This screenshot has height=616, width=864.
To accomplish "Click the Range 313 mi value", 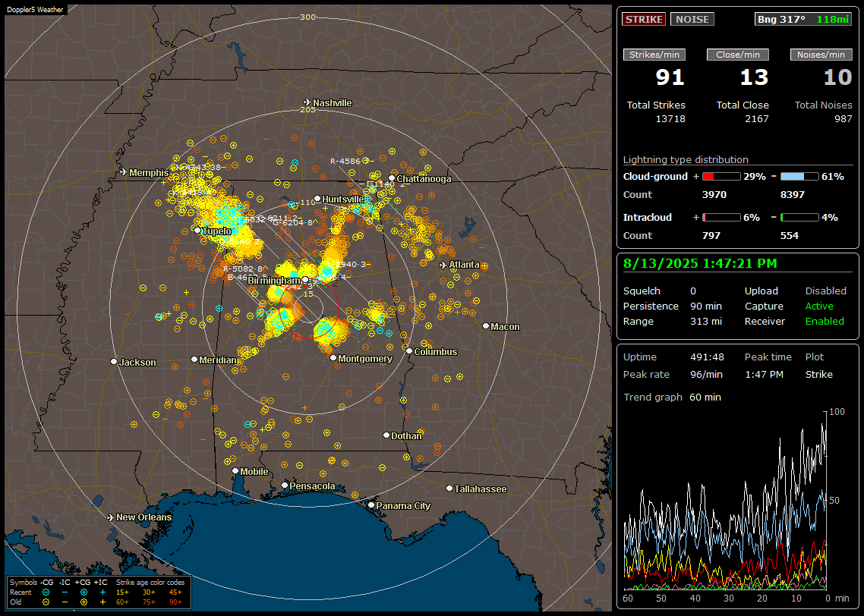I will pos(706,321).
